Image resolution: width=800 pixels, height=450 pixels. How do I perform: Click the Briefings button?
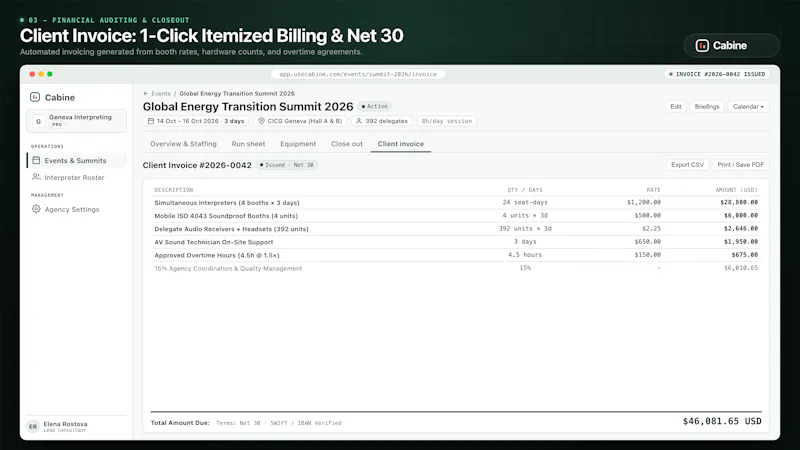point(707,107)
